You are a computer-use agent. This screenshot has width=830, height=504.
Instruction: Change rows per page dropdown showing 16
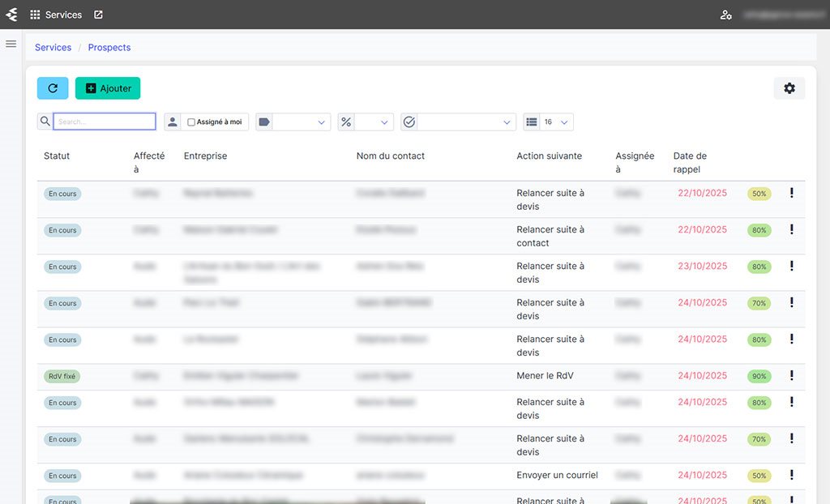[x=556, y=122]
